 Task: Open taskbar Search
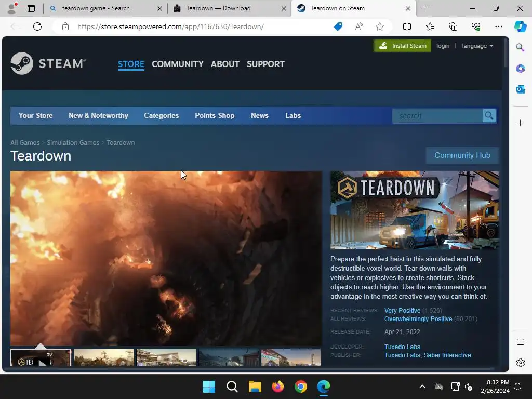pyautogui.click(x=232, y=387)
